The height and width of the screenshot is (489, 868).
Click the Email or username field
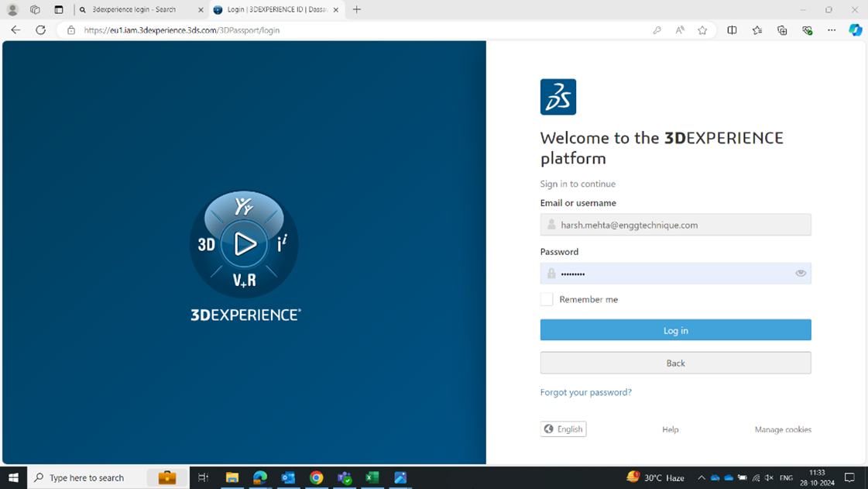[675, 225]
